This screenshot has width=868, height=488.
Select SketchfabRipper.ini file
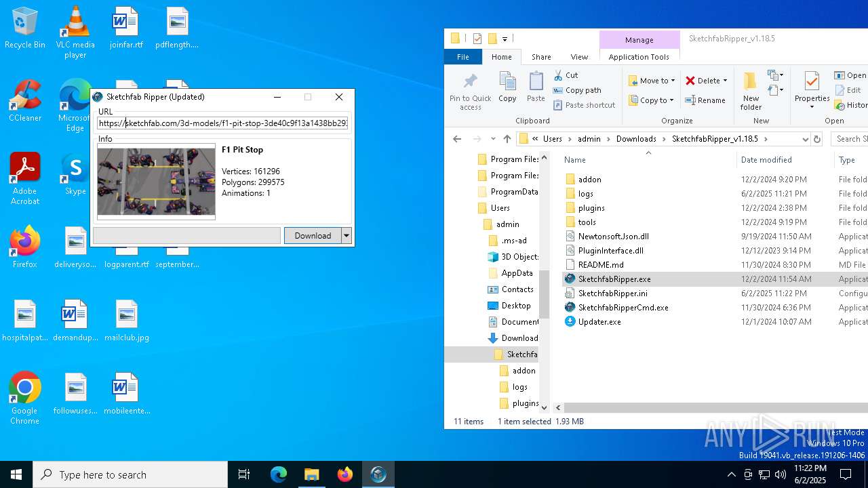(x=612, y=293)
